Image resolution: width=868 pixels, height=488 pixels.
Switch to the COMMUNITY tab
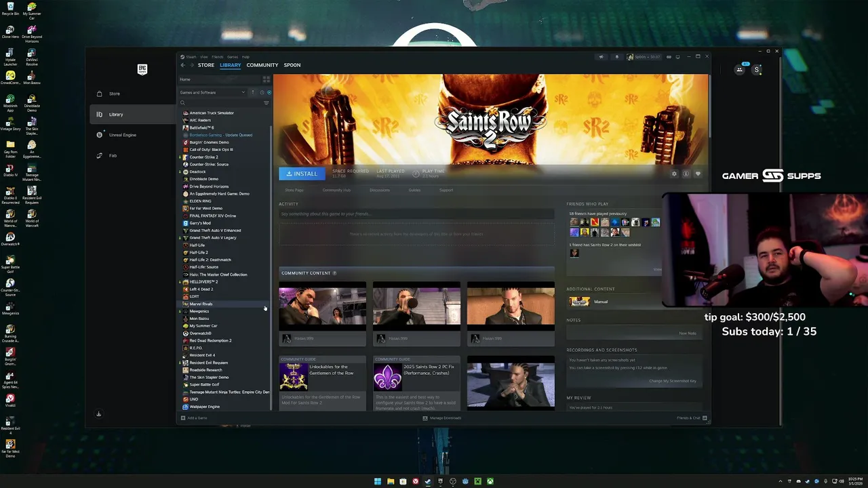[x=262, y=65]
